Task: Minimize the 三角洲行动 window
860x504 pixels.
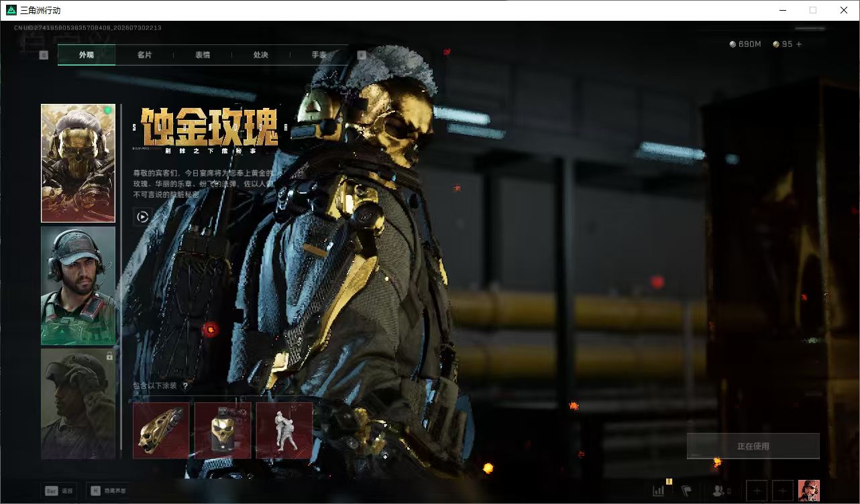Action: coord(783,10)
